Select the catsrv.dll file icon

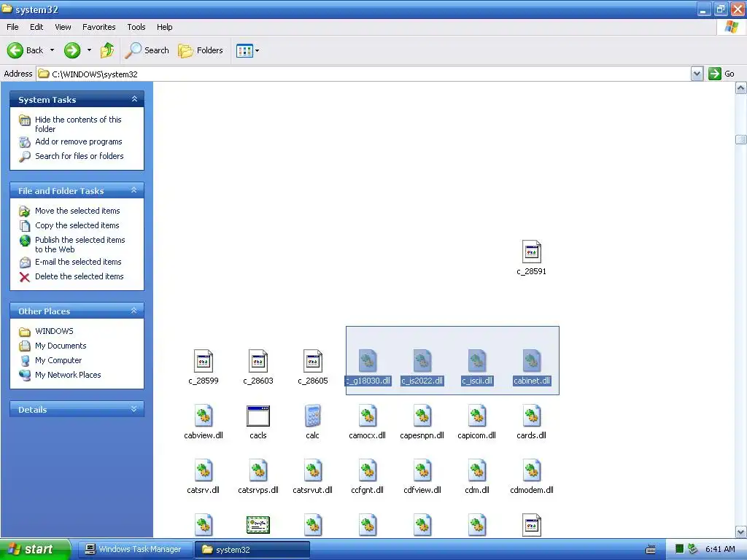(204, 471)
